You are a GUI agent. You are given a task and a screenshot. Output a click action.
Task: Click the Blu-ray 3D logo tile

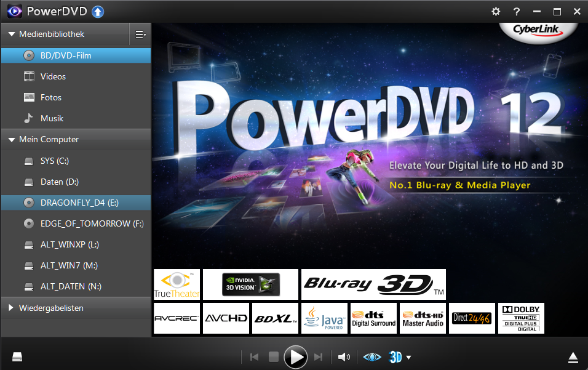(x=373, y=284)
